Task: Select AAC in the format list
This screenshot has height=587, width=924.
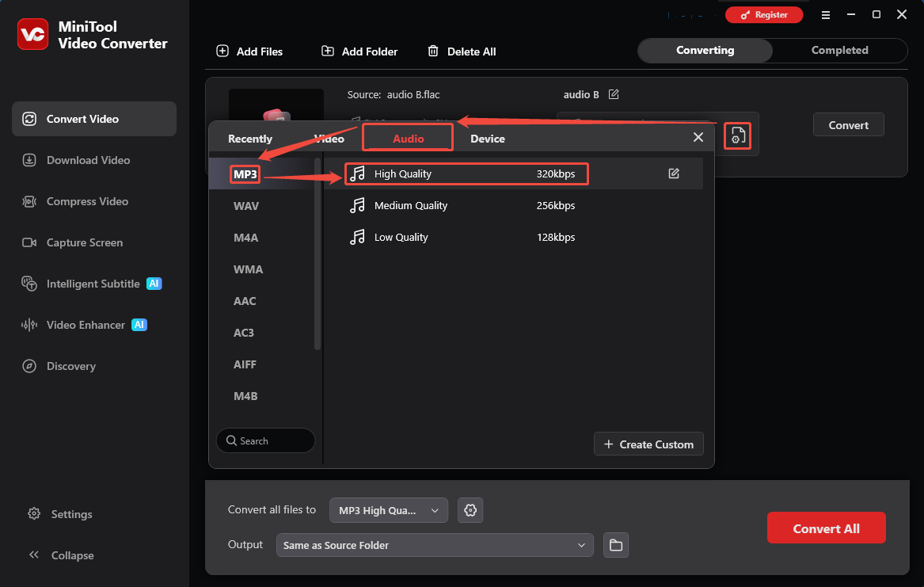Action: point(245,301)
